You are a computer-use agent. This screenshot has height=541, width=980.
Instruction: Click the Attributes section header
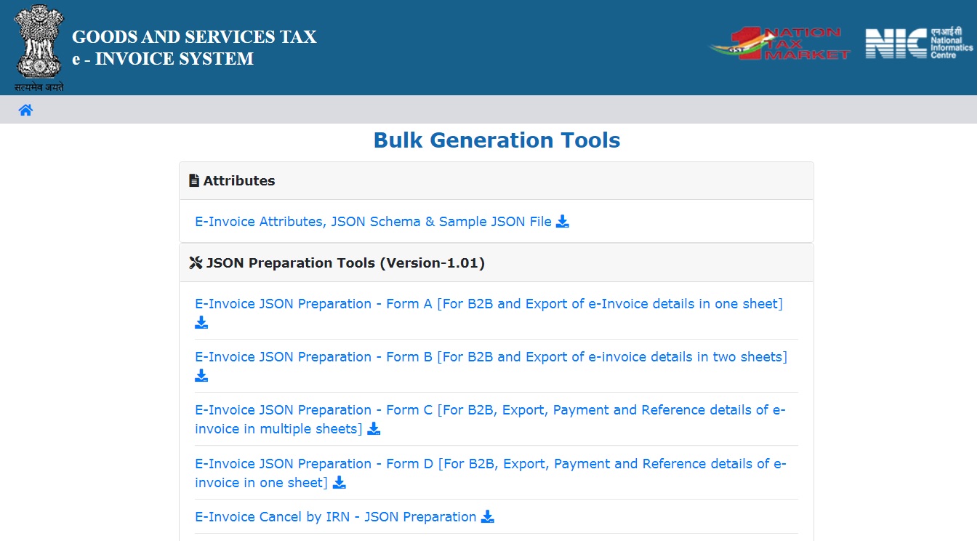(x=497, y=181)
